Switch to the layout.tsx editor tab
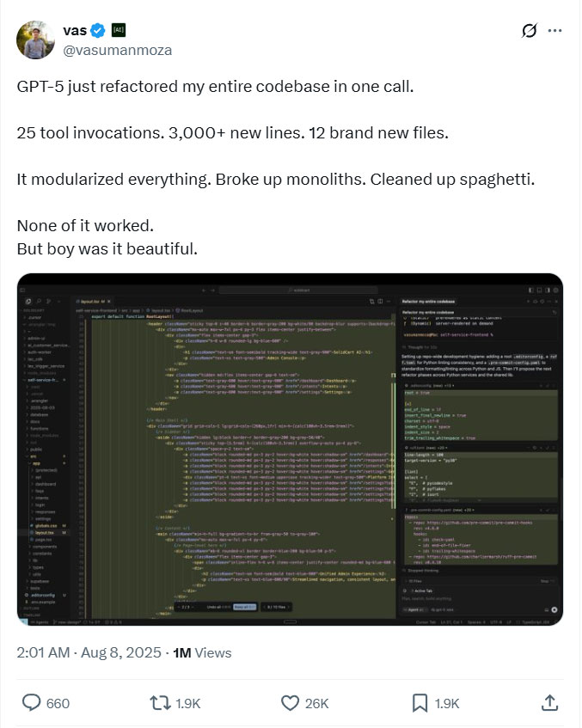 88,301
